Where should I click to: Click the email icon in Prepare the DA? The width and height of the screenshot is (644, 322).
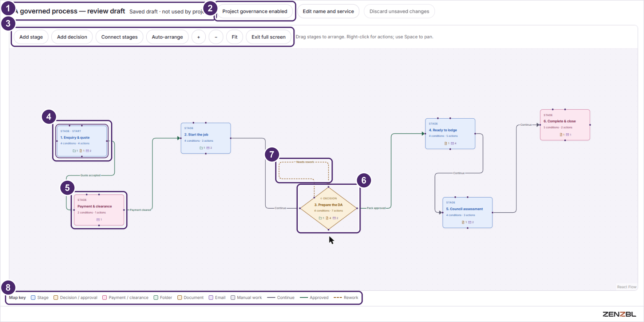click(334, 218)
